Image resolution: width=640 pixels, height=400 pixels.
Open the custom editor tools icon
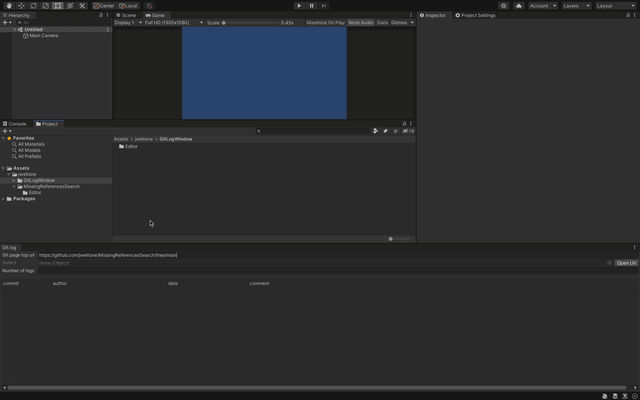[x=82, y=6]
